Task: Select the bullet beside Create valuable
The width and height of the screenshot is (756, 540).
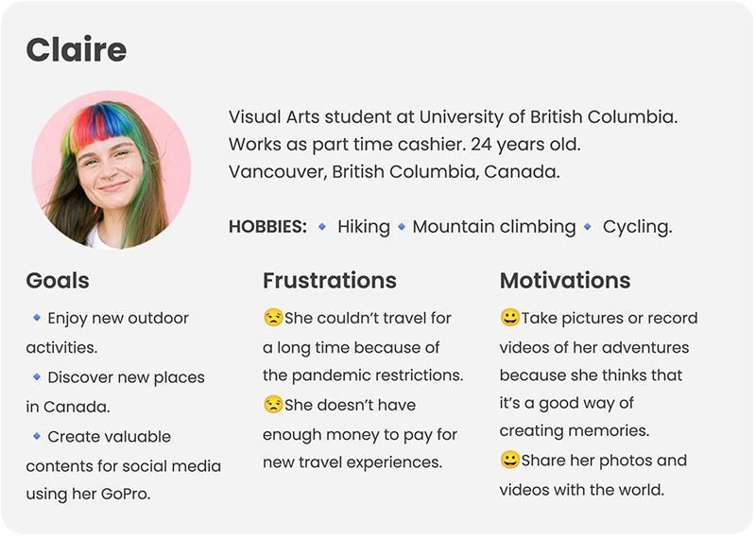Action: (37, 436)
